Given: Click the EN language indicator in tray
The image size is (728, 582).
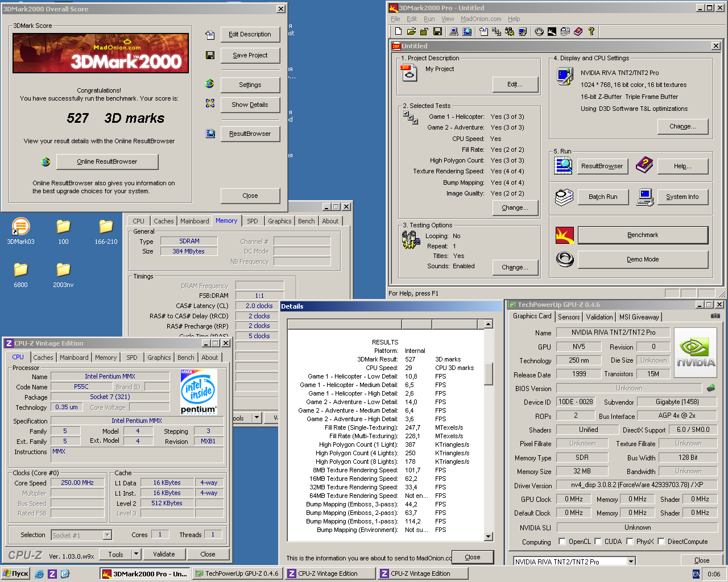Looking at the screenshot, I should [696, 574].
